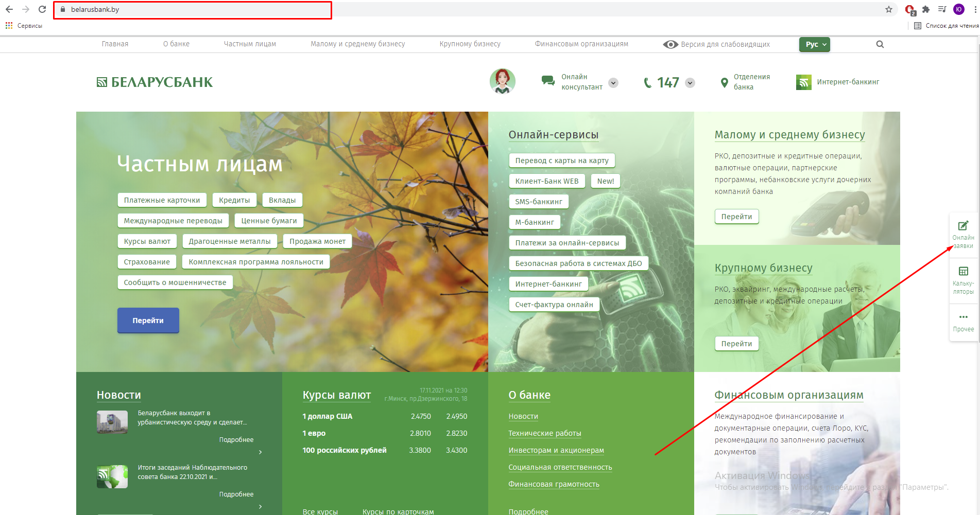Open Перевод с карты на карту

(562, 161)
